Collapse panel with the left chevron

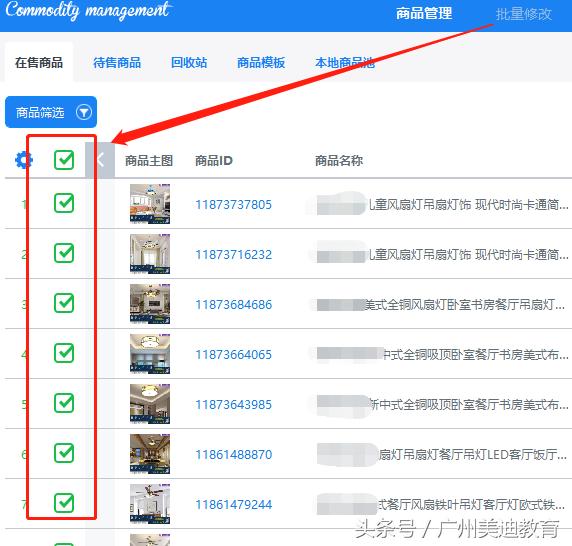tap(100, 160)
